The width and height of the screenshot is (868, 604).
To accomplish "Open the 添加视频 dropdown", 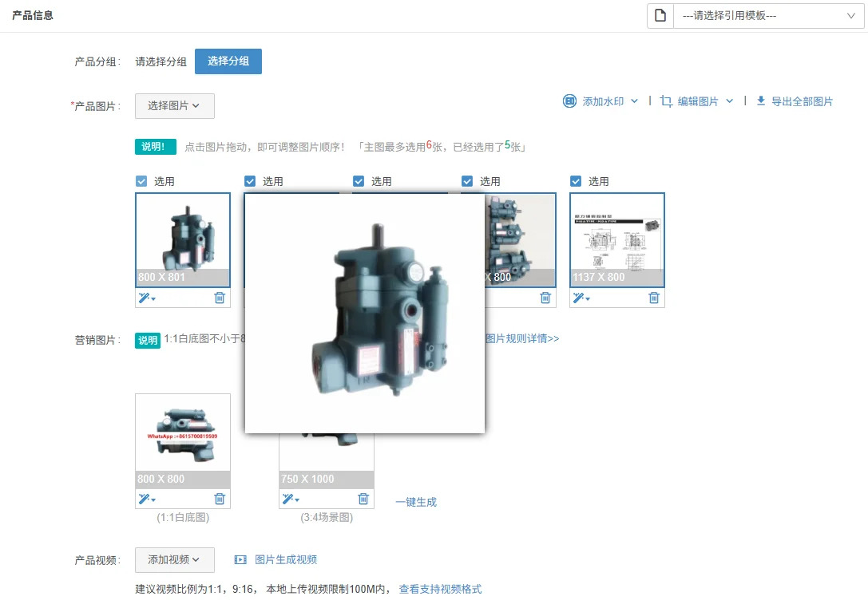I will click(174, 560).
